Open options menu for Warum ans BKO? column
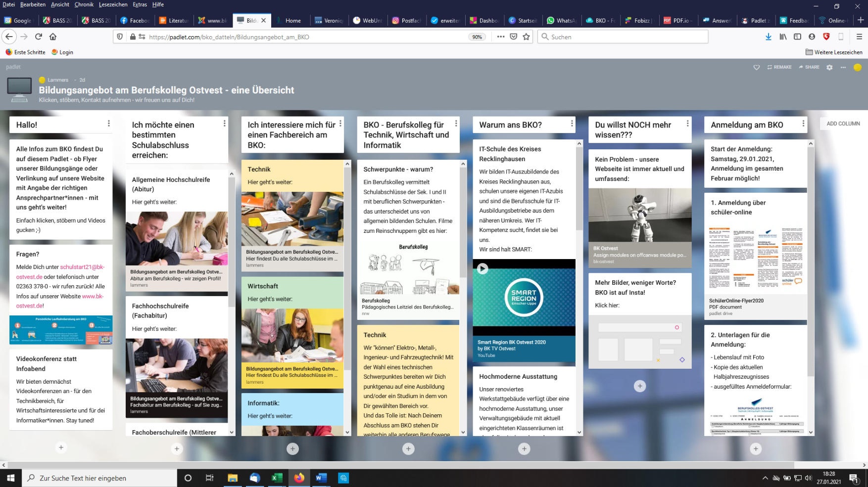The image size is (868, 487). pyautogui.click(x=572, y=124)
